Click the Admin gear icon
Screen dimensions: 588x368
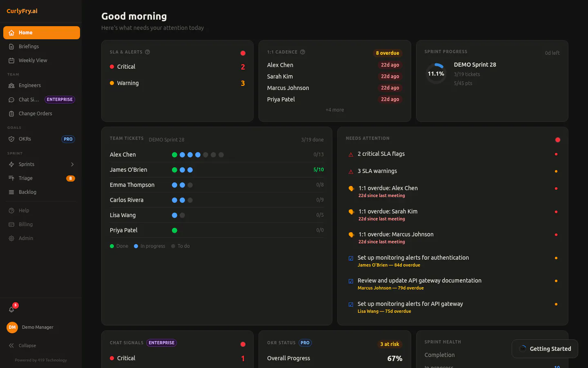11,238
